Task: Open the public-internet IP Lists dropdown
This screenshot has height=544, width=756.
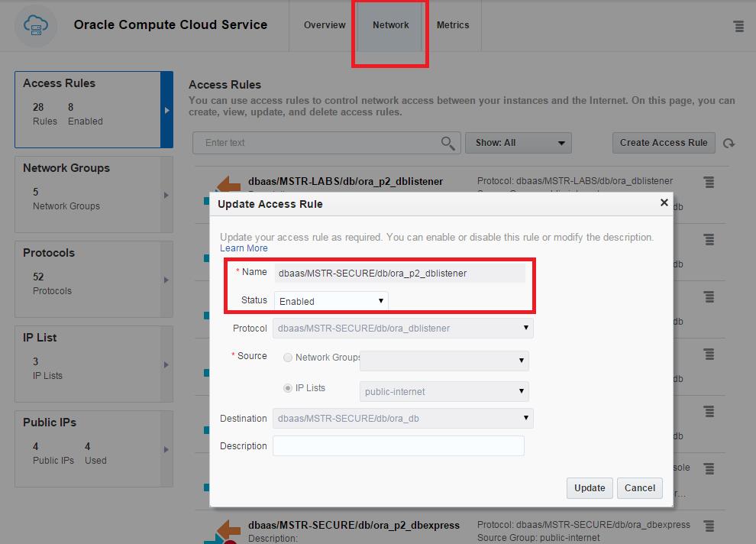Action: [444, 391]
